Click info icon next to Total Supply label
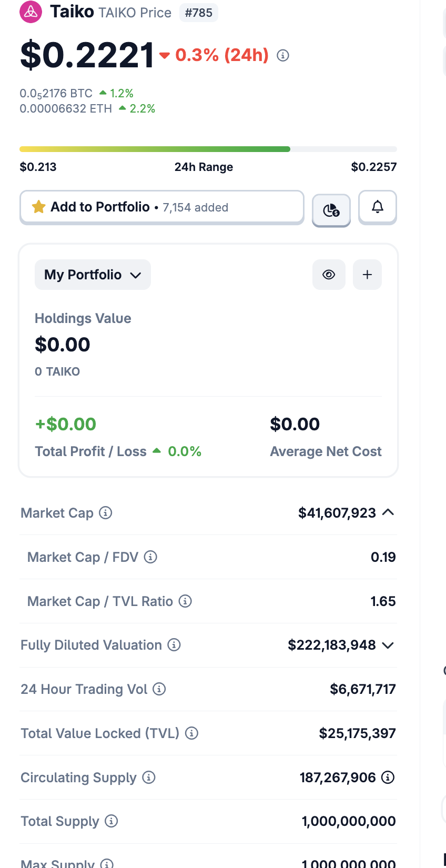The height and width of the screenshot is (868, 446). tap(111, 821)
